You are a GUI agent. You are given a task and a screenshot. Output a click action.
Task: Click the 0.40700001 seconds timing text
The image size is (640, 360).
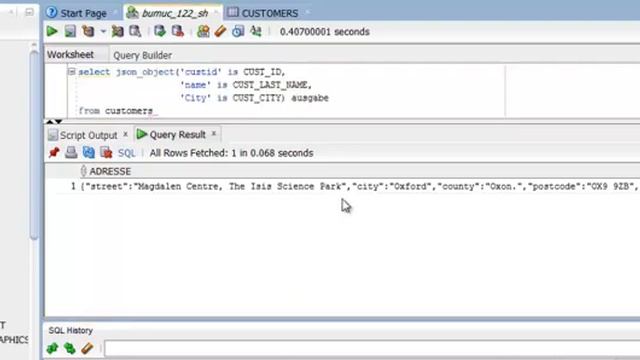click(324, 31)
